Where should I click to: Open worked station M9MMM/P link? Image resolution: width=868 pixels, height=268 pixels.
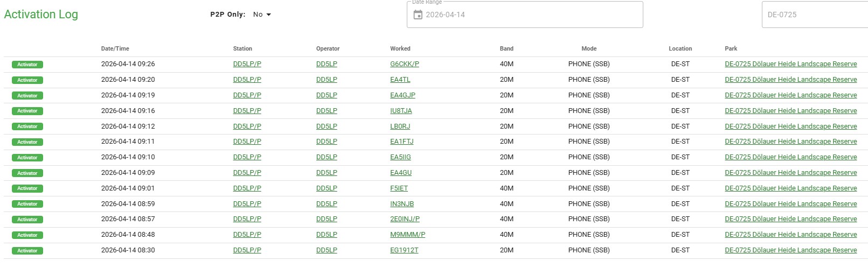[407, 235]
